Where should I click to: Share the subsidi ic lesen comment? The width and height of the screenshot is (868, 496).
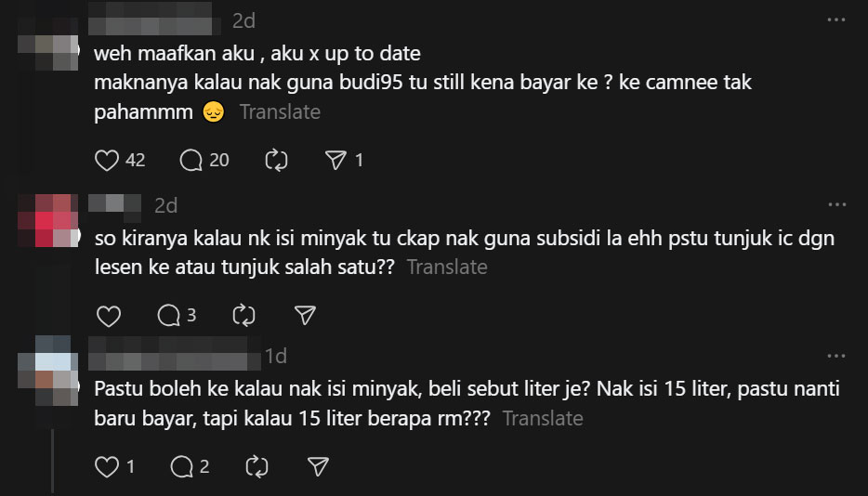[x=304, y=316]
